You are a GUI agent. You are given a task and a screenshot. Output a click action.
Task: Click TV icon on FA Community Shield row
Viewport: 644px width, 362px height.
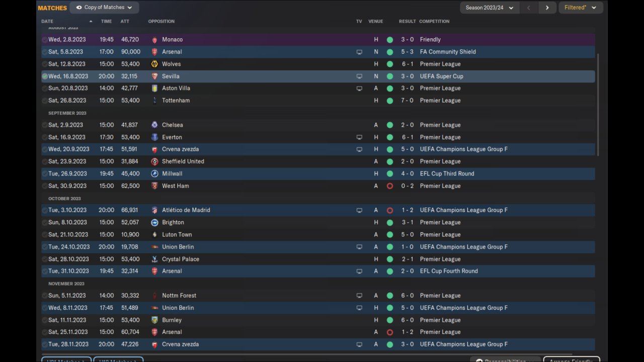click(x=359, y=52)
